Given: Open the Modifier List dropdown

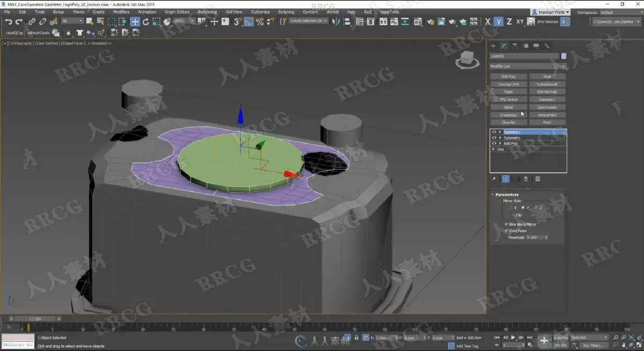Looking at the screenshot, I should click(x=528, y=66).
